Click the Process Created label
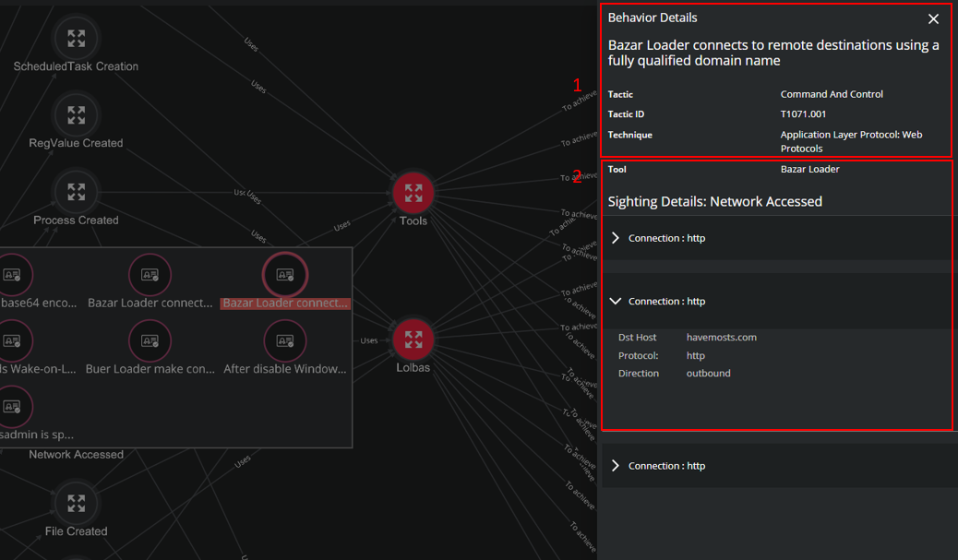 pyautogui.click(x=76, y=220)
